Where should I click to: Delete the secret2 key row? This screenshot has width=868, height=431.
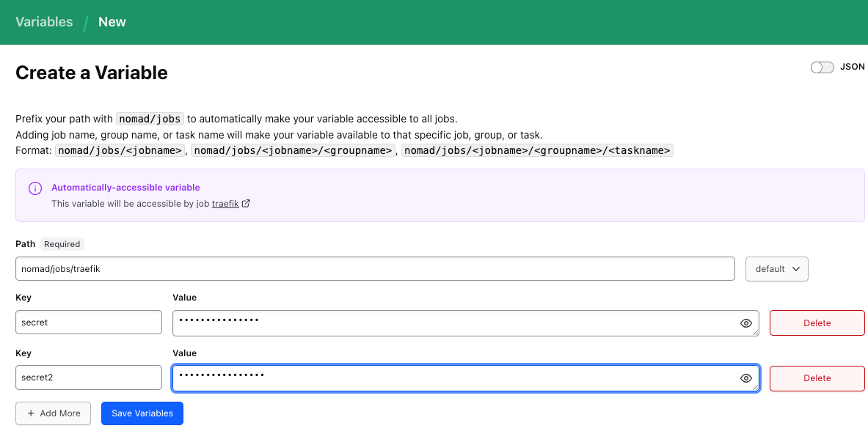(817, 378)
